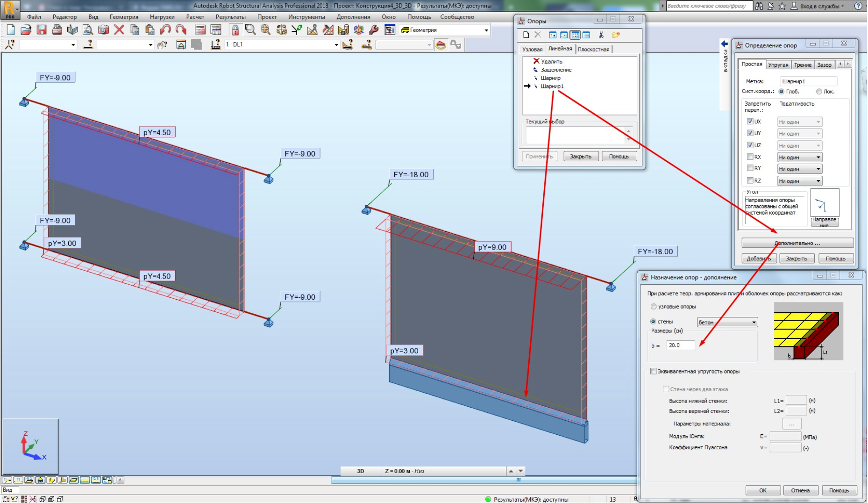Click the b width input field
868x503 pixels.
680,345
